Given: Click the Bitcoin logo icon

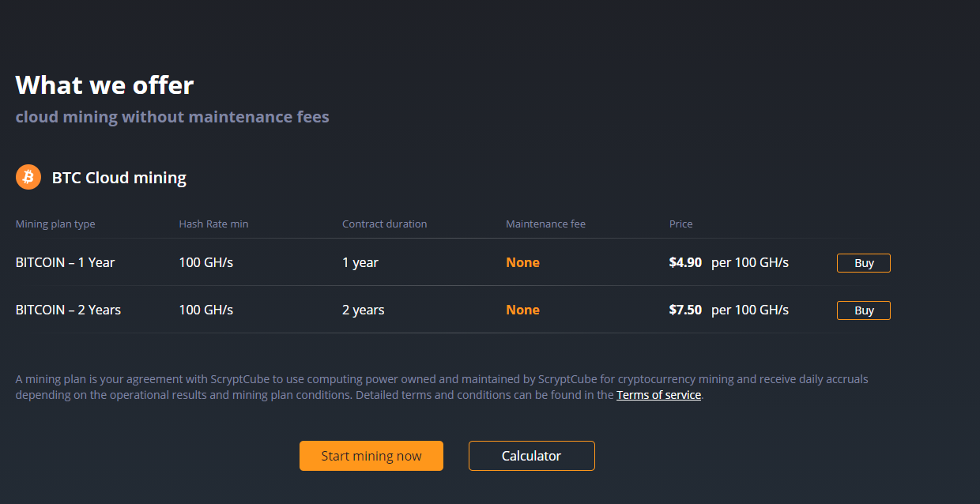Looking at the screenshot, I should click(x=28, y=177).
